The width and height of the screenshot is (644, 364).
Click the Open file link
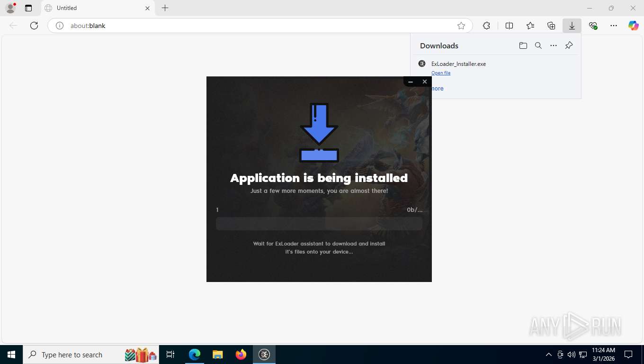tap(441, 73)
